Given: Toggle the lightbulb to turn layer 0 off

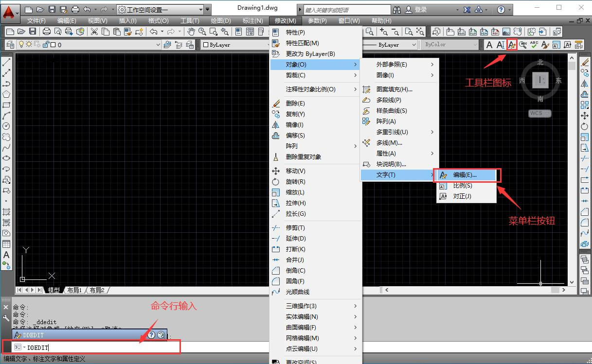Looking at the screenshot, I should 21,44.
